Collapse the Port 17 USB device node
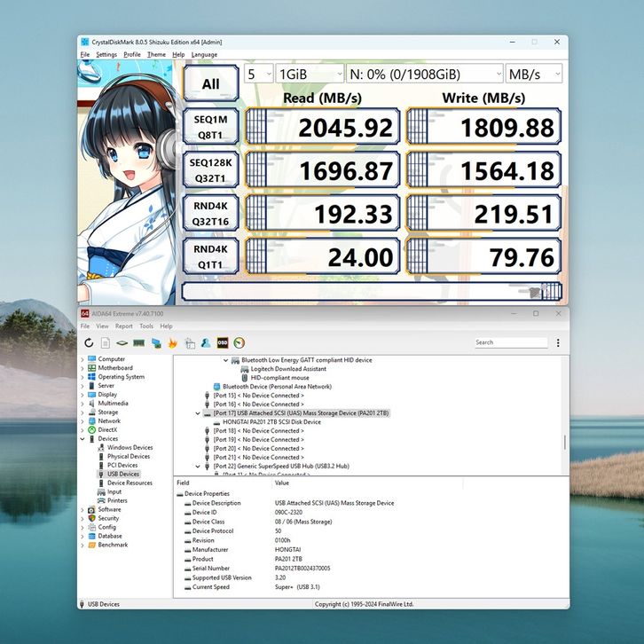644x644 pixels. click(x=198, y=413)
